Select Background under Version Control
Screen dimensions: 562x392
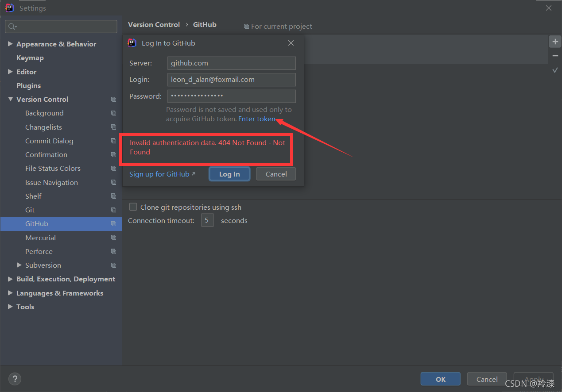(44, 113)
